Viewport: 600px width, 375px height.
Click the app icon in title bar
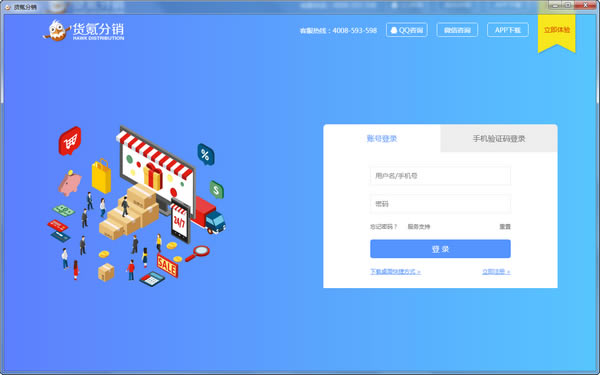point(8,7)
